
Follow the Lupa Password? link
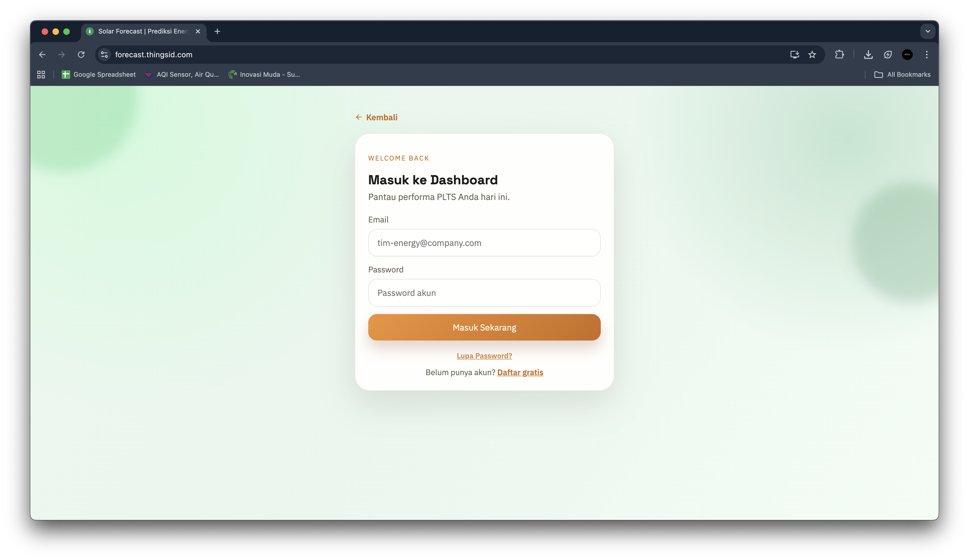click(484, 356)
